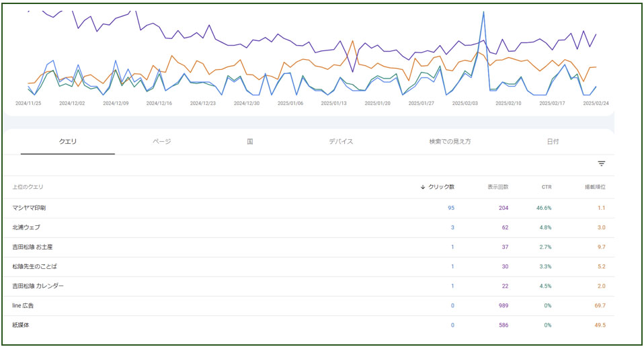
Task: Sort by クリック数 column header
Action: [x=438, y=187]
